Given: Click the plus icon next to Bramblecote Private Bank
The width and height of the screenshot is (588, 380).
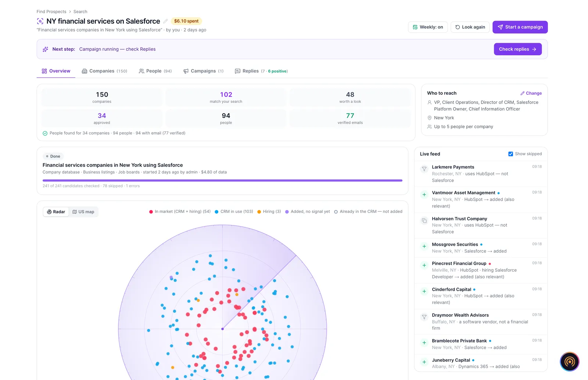Looking at the screenshot, I should pyautogui.click(x=424, y=343).
